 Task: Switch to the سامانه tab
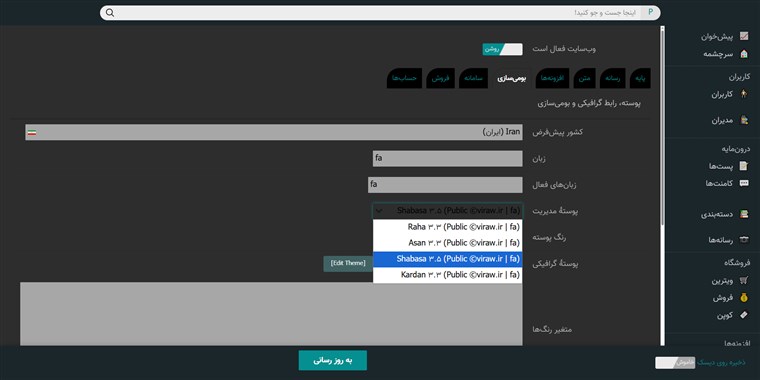point(474,79)
